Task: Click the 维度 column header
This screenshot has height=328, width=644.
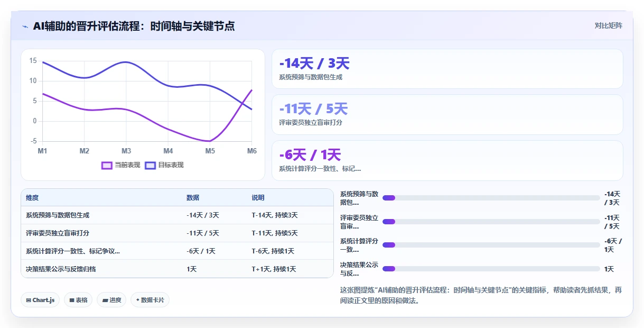Action: 32,198
